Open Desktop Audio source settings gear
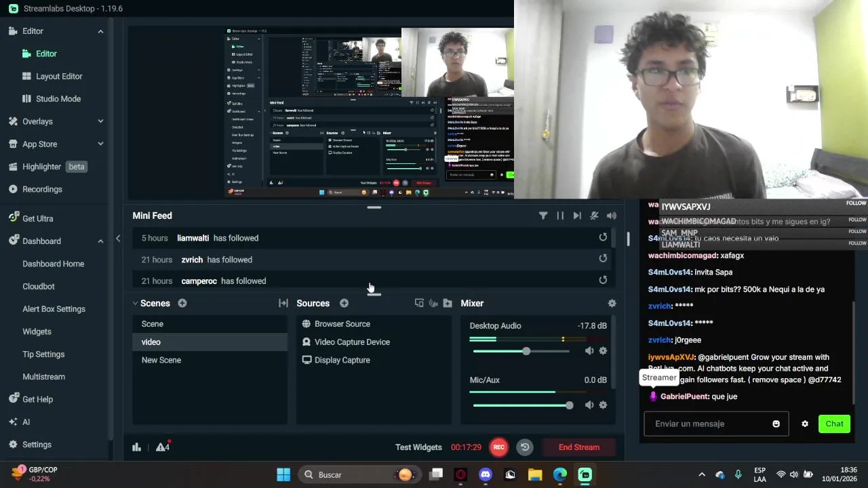Image resolution: width=868 pixels, height=488 pixels. pos(603,350)
